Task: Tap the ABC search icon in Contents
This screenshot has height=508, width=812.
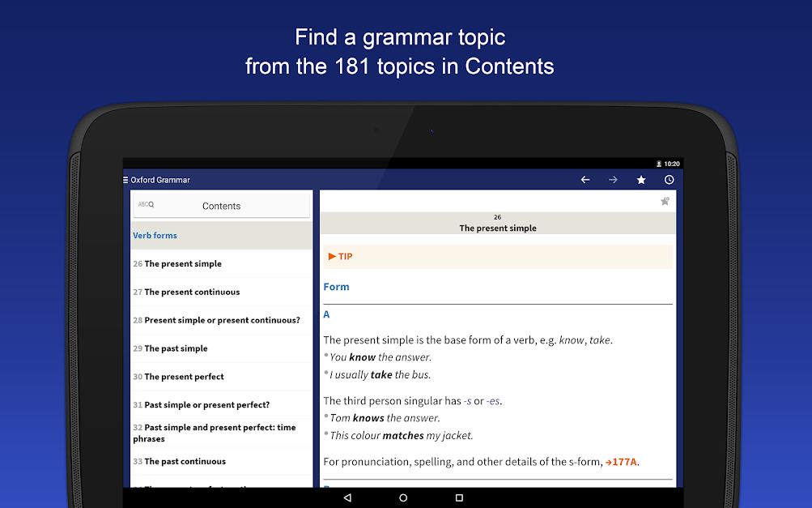Action: (x=146, y=204)
